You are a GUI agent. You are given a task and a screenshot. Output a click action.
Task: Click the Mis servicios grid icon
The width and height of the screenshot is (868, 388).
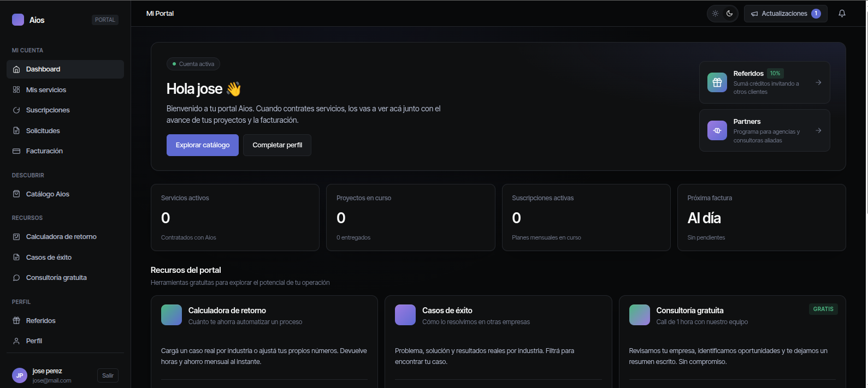click(16, 89)
